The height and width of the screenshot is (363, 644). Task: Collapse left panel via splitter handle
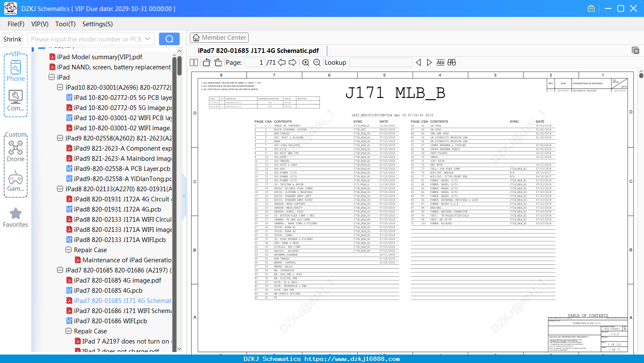184,196
